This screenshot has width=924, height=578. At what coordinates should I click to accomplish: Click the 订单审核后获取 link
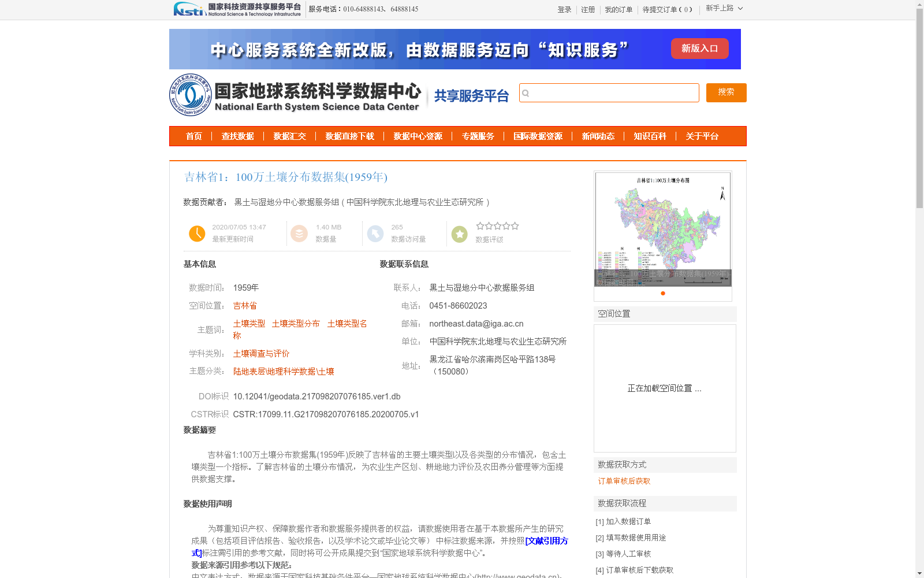click(x=624, y=481)
